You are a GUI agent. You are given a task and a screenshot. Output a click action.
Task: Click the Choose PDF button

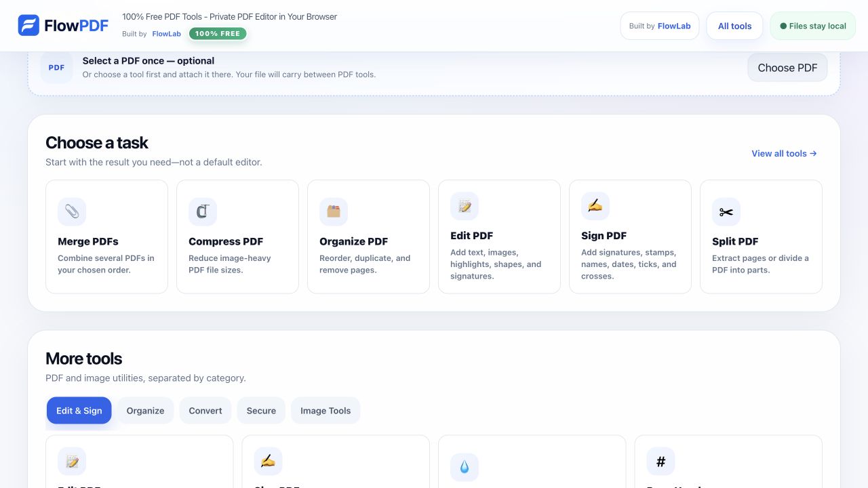pyautogui.click(x=787, y=68)
